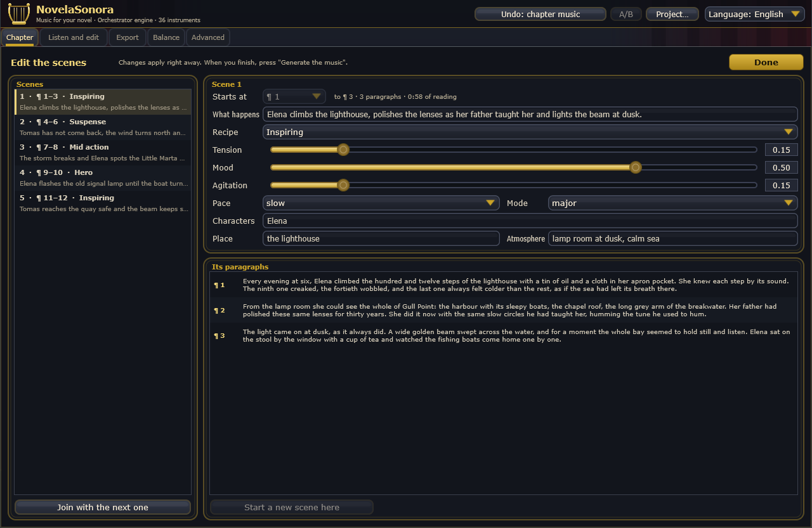Edit the Atmosphere field
The height and width of the screenshot is (528, 812).
673,238
